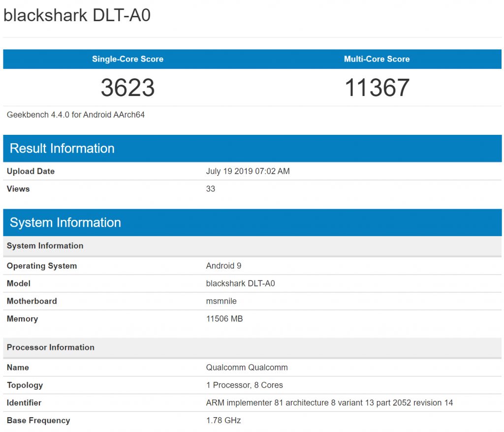Image resolution: width=504 pixels, height=432 pixels.
Task: Click the Operating System row label
Action: coord(42,266)
